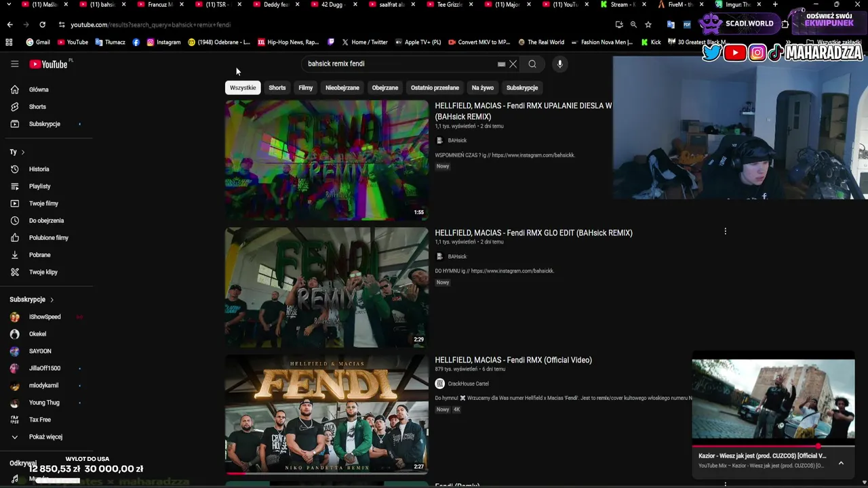Image resolution: width=868 pixels, height=488 pixels.
Task: Open the gold FENDI thumbnail 2:27
Action: pos(327,413)
